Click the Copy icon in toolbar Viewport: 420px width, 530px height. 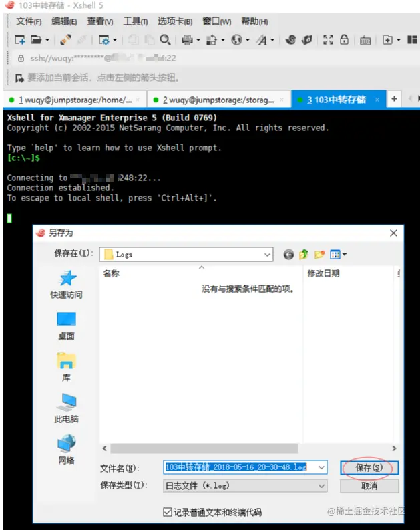(x=134, y=40)
